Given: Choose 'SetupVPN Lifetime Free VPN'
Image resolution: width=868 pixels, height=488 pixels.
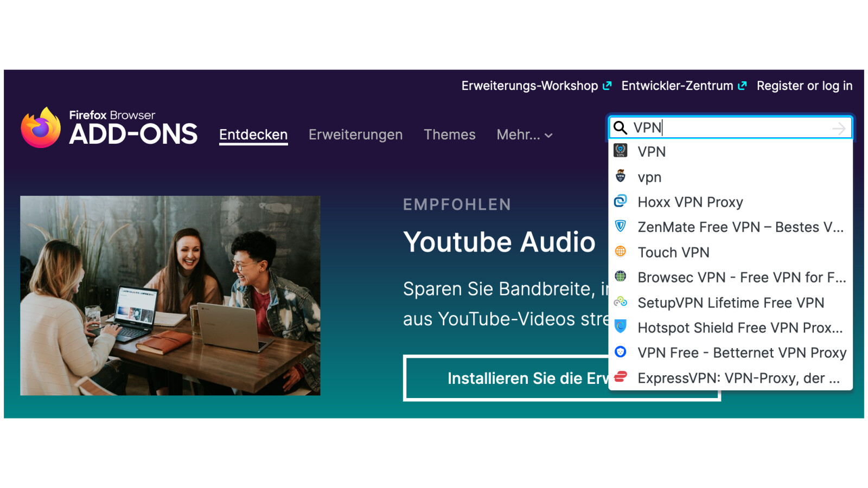Looking at the screenshot, I should [x=730, y=302].
